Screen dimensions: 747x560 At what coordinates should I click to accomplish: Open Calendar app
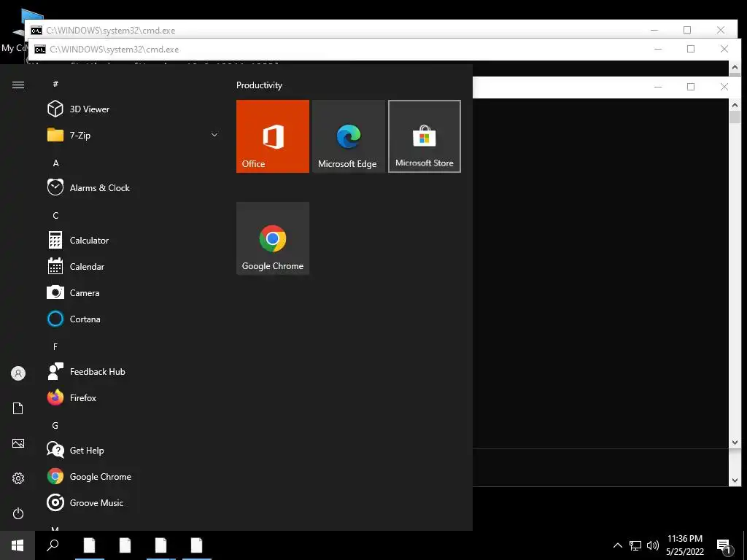(133, 267)
